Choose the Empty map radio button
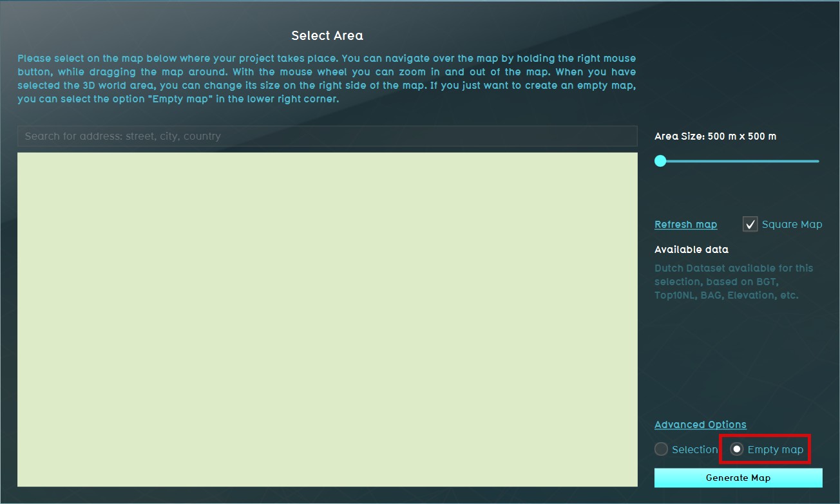 pos(737,449)
